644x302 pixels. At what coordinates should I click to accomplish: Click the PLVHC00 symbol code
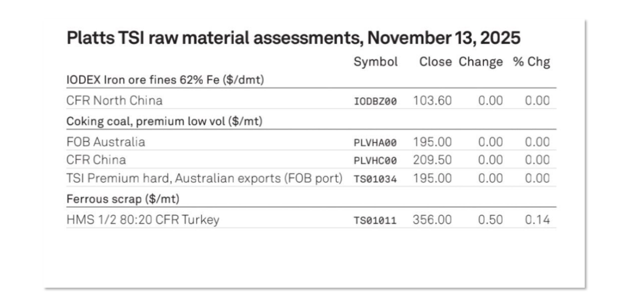tap(375, 161)
